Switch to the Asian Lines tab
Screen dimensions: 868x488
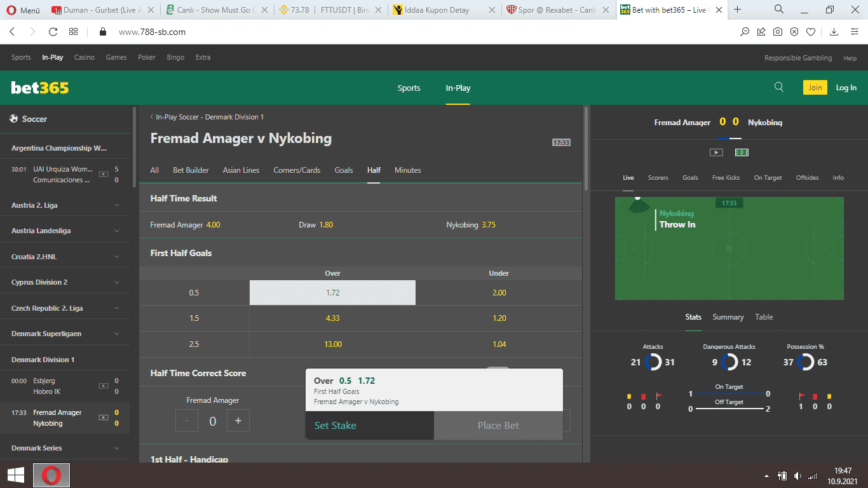coord(241,170)
